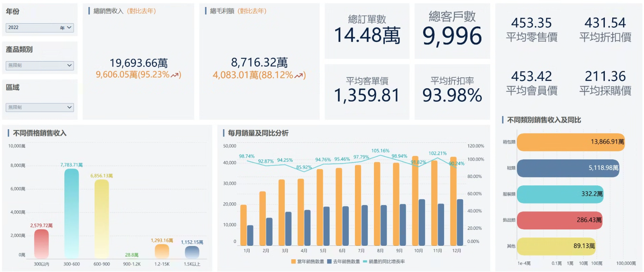This screenshot has width=644, height=272.
Task: Select the 箱包類 bar showing 13,866.91萬
Action: coord(570,142)
